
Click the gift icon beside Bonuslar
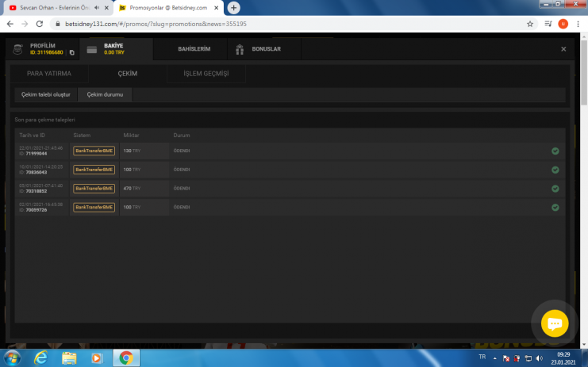[x=240, y=49]
